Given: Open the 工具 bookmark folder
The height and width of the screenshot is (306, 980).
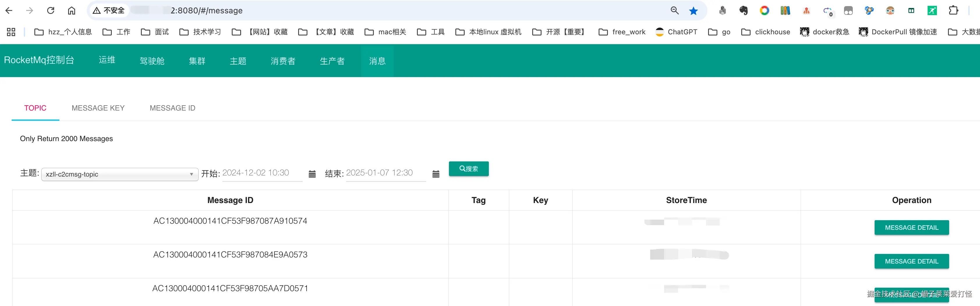Looking at the screenshot, I should [431, 32].
